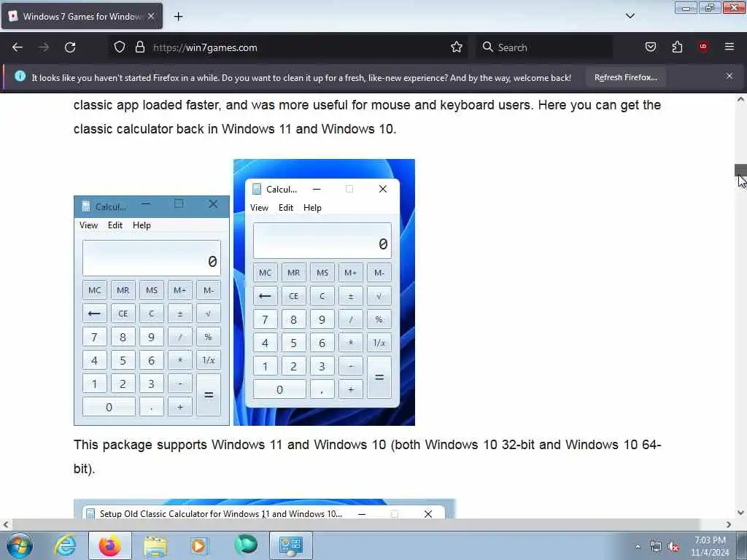747x560 pixels.
Task: Open the Extensions puzzle icon
Action: 677,47
